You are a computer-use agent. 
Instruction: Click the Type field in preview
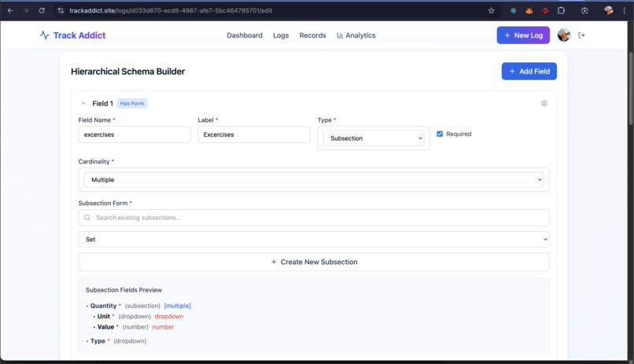point(98,341)
